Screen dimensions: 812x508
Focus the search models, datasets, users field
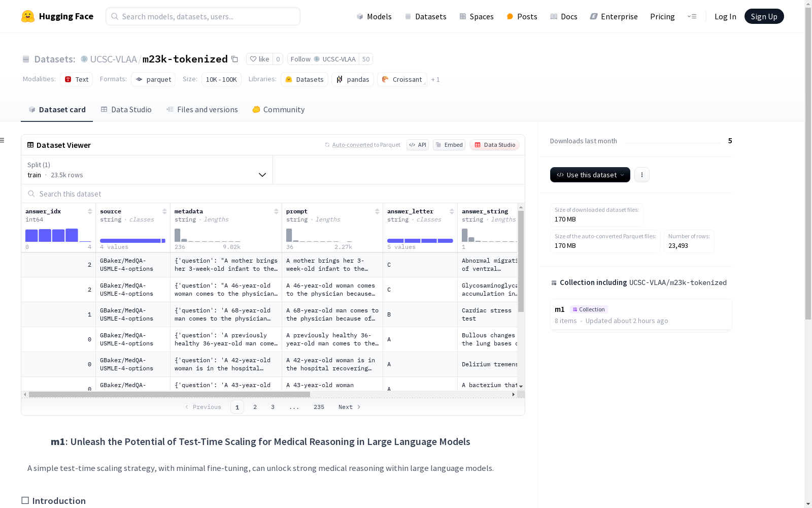point(203,16)
